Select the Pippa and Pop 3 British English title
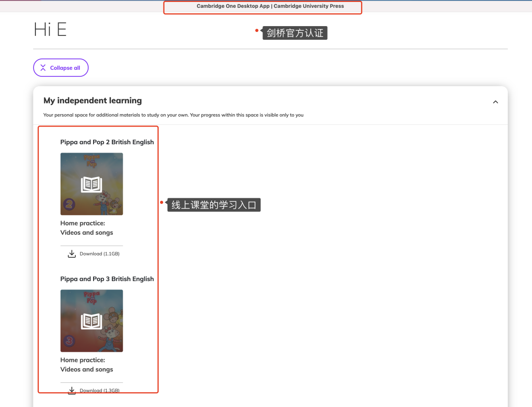 (107, 279)
